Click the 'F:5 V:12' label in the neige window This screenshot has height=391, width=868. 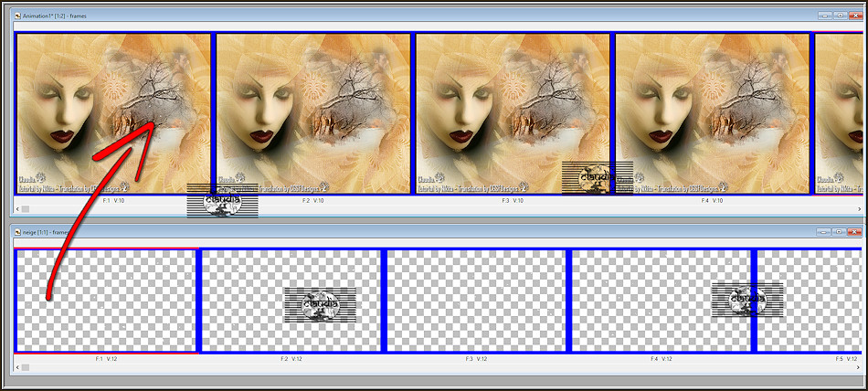(x=846, y=359)
